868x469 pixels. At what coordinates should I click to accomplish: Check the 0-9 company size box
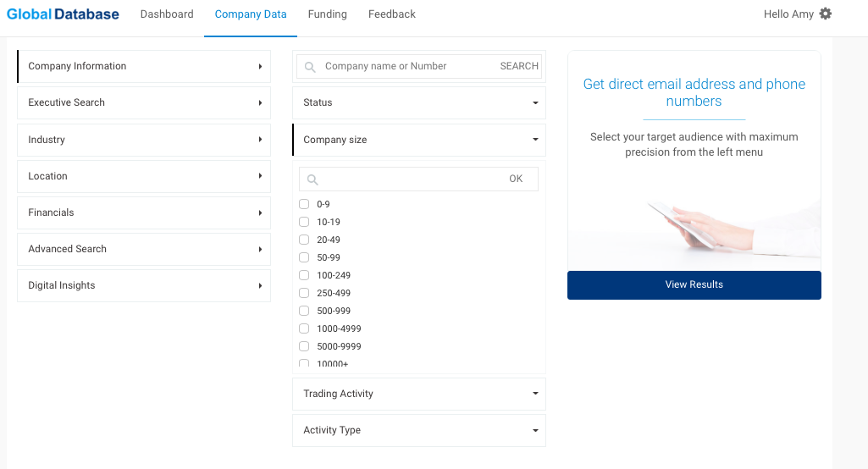(304, 204)
